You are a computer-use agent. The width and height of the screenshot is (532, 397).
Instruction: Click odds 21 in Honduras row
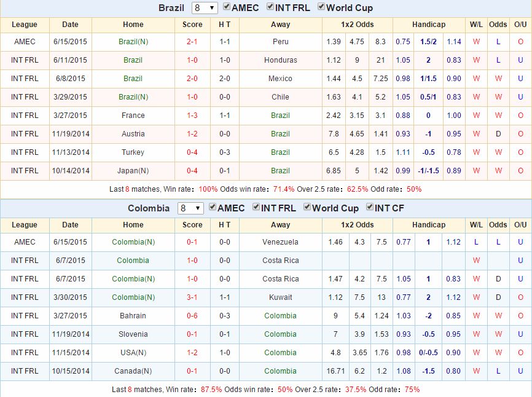(381, 60)
